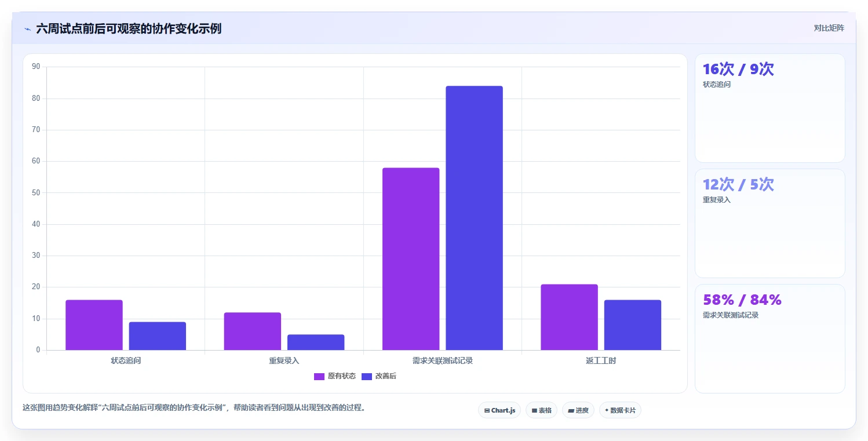Click the lightning icon beside the chart title

[x=27, y=29]
